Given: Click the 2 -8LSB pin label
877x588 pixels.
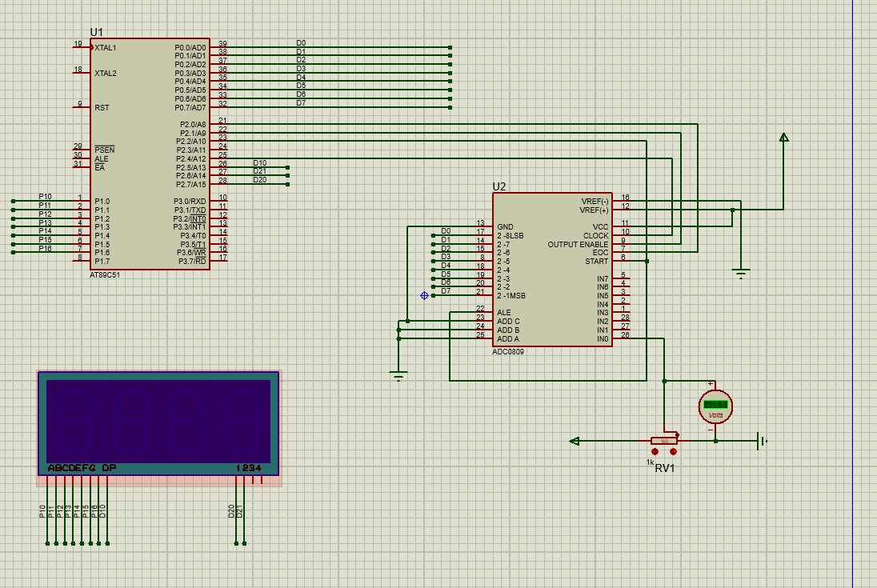Looking at the screenshot, I should [x=510, y=236].
